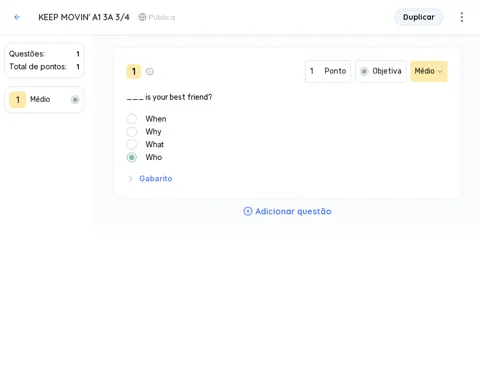This screenshot has width=480, height=384.
Task: Select question 1 Médio in the sidebar
Action: (44, 100)
